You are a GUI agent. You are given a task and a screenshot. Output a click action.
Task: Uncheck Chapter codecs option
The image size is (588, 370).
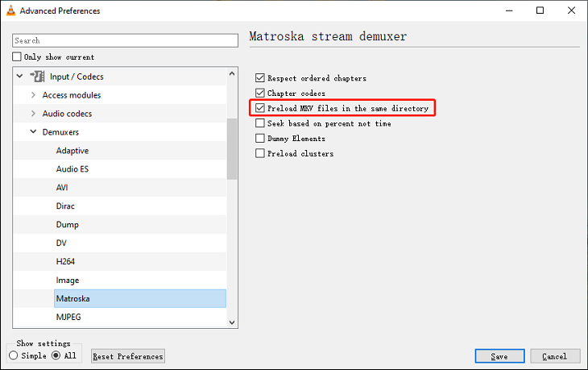(x=260, y=93)
